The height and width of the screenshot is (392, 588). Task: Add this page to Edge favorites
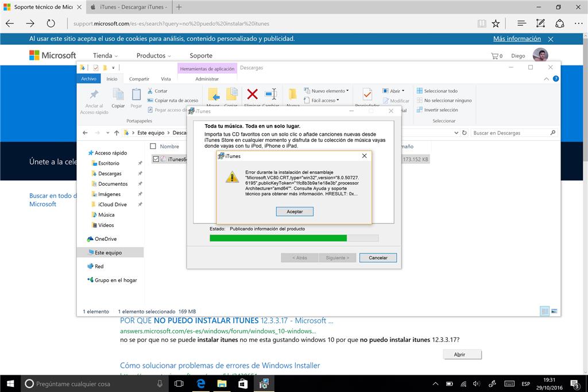[x=496, y=24]
